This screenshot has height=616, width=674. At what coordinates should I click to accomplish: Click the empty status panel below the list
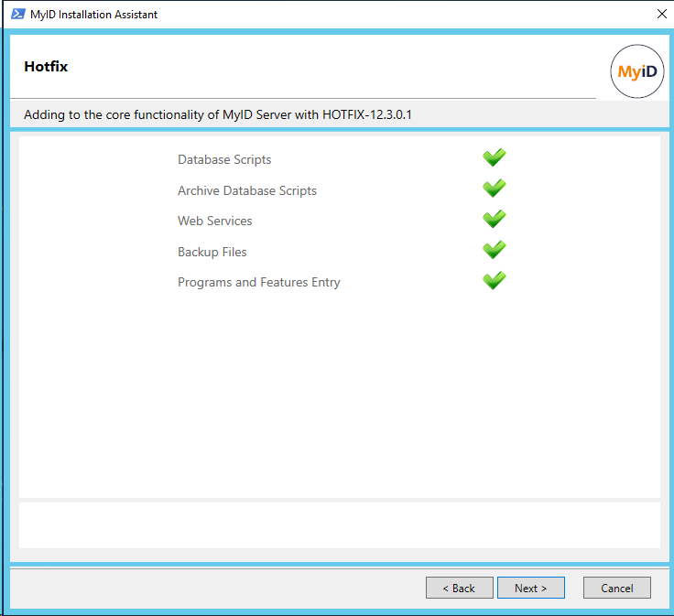click(339, 524)
